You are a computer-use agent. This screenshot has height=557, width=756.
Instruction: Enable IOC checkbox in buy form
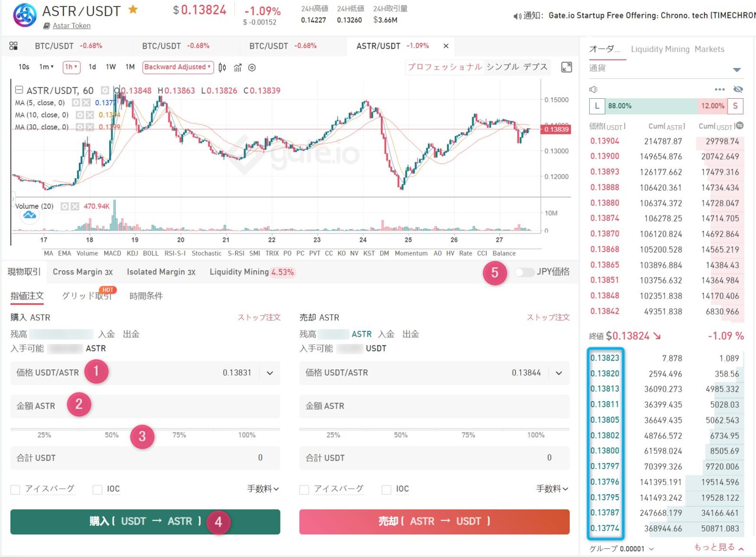[97, 489]
